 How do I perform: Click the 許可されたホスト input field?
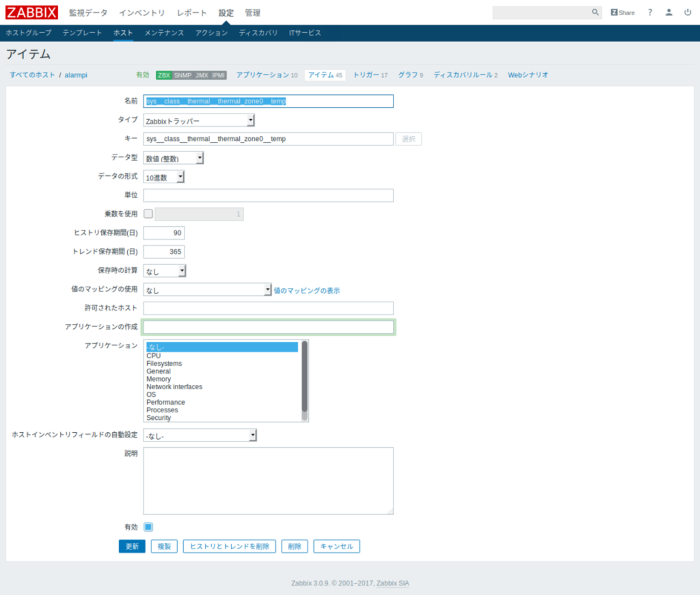(268, 308)
